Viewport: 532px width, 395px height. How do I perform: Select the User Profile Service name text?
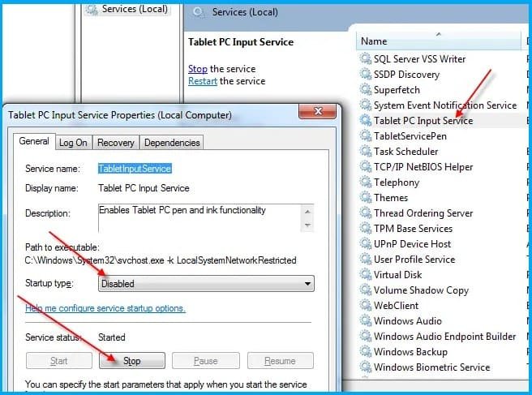point(414,260)
